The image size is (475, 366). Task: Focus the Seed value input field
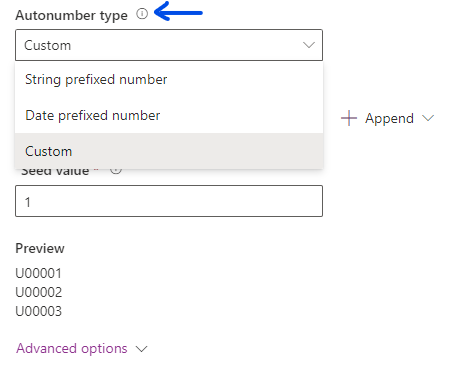point(169,201)
